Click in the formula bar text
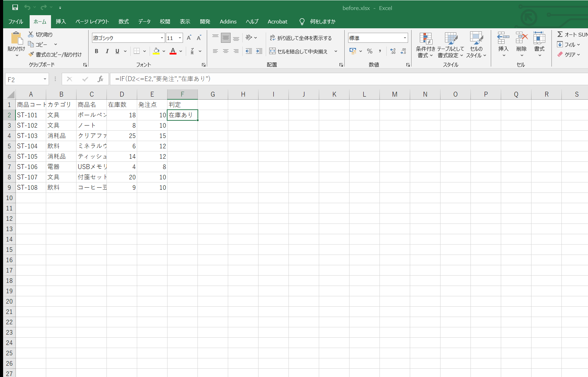 [163, 79]
